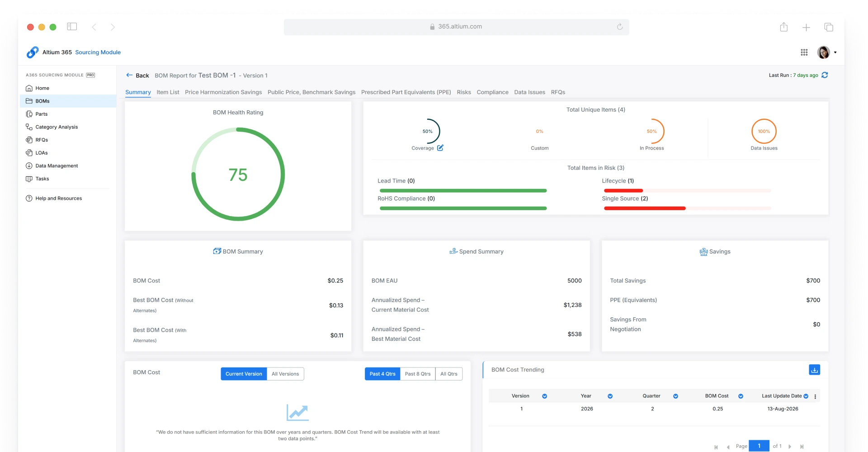Open the apps grid launcher
The height and width of the screenshot is (452, 868).
(804, 52)
